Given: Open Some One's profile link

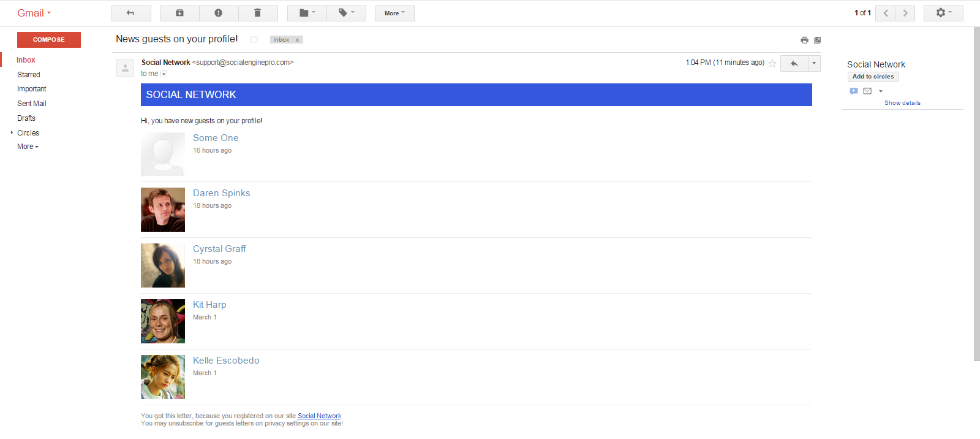Looking at the screenshot, I should (x=216, y=138).
